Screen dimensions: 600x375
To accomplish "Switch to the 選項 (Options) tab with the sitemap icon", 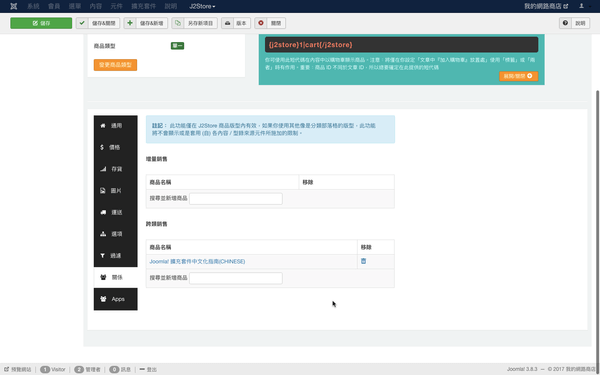I will (116, 234).
